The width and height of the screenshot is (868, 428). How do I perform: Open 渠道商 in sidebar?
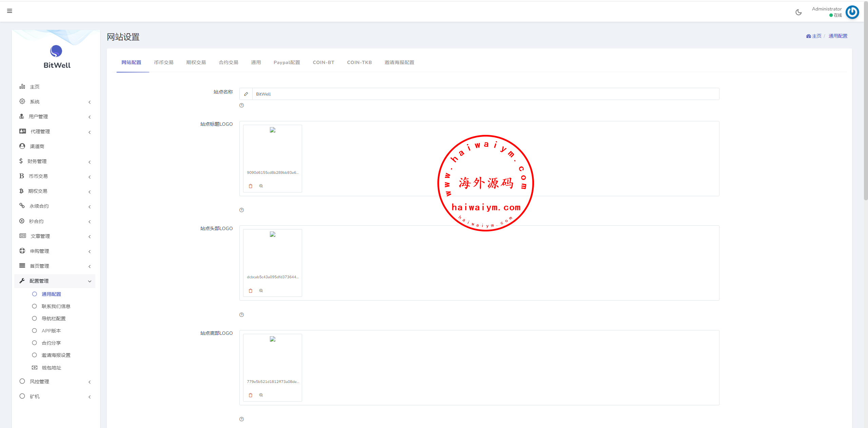(37, 146)
